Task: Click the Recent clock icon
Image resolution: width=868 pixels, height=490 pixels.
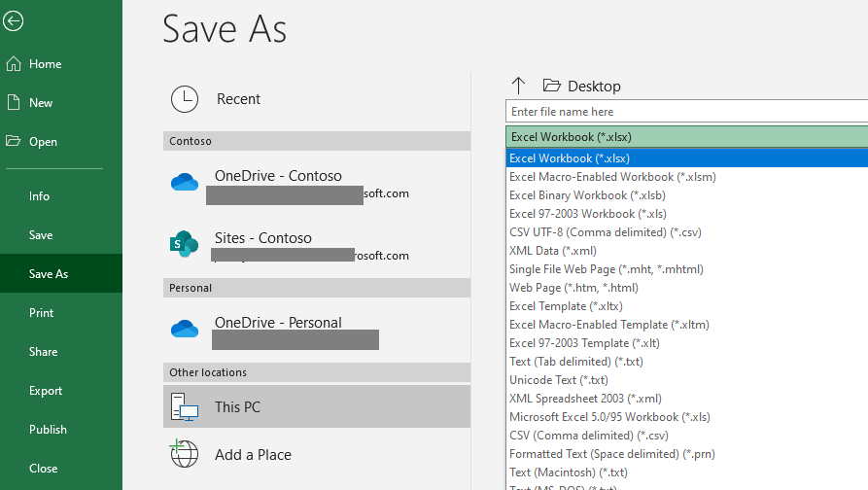Action: click(x=185, y=99)
